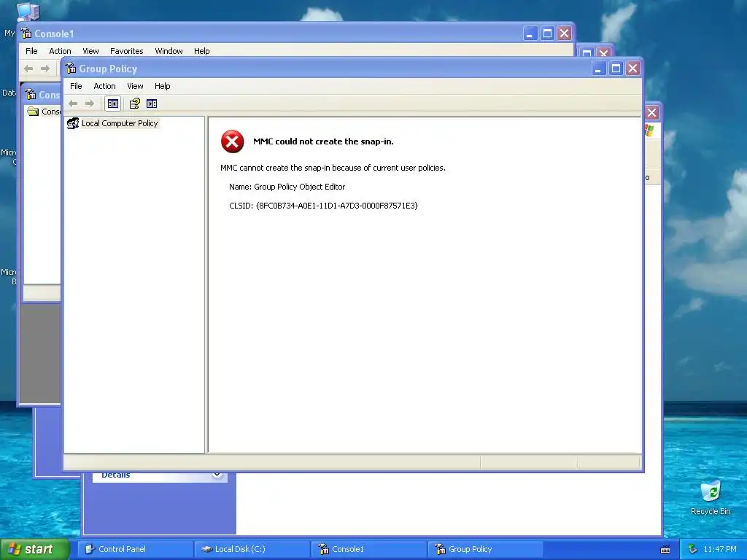This screenshot has width=747, height=560.
Task: Click the My Computer desktop icon
Action: coord(28,12)
